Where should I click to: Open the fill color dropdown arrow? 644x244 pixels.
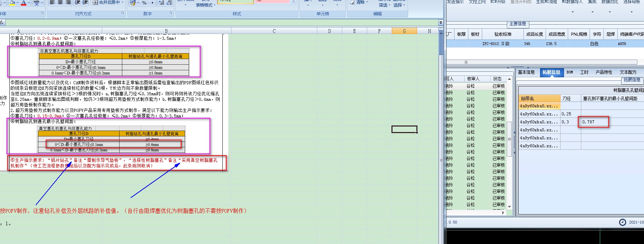pos(18,3)
